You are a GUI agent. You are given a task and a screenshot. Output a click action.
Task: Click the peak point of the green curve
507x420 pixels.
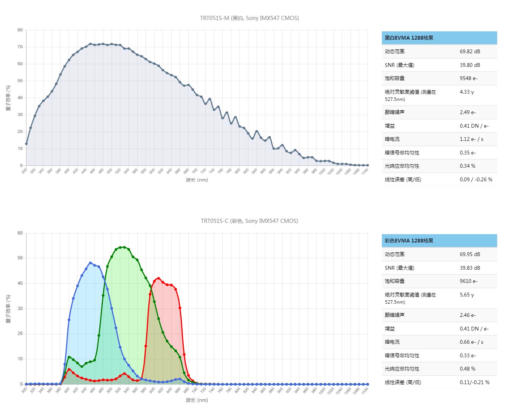[124, 247]
